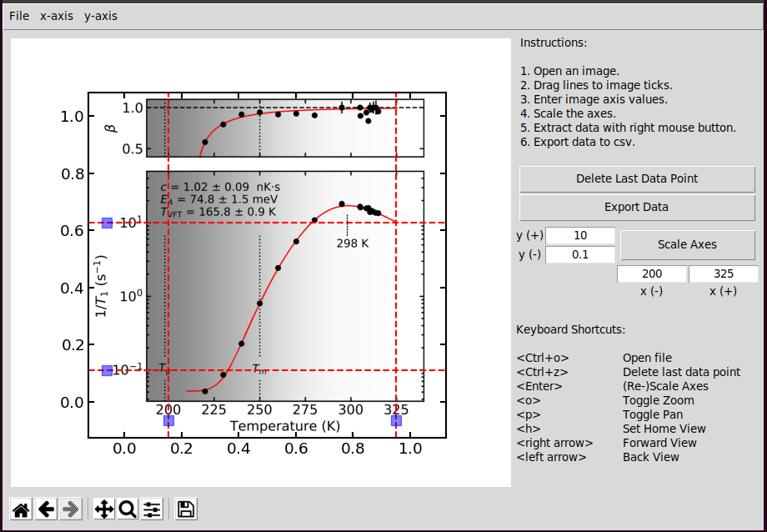767x532 pixels.
Task: Toggle the Pan move tool
Action: [104, 509]
